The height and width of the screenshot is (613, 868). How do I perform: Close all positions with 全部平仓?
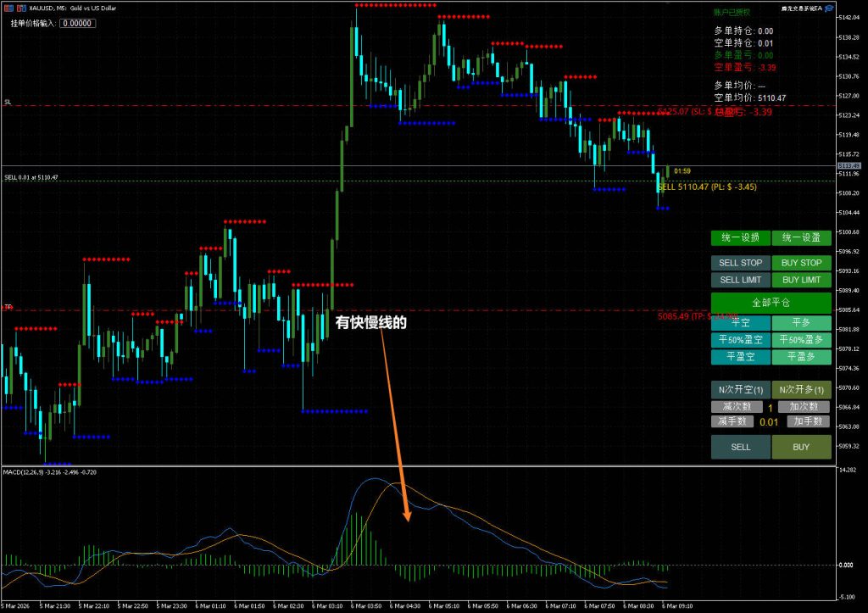point(771,303)
